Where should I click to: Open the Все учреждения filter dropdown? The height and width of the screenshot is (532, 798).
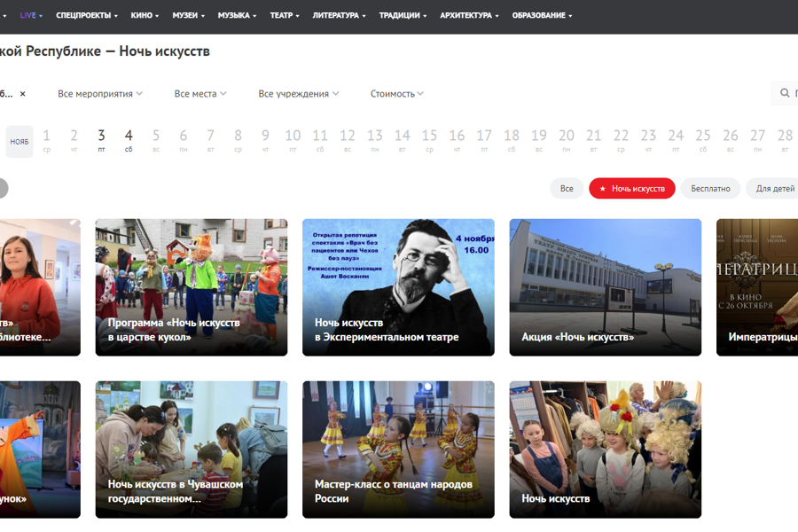(x=299, y=94)
